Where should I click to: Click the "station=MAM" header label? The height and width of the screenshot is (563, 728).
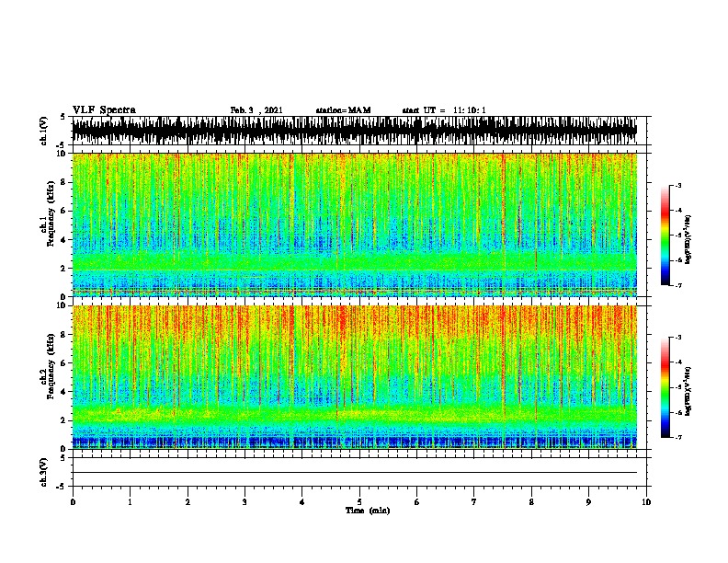point(343,110)
